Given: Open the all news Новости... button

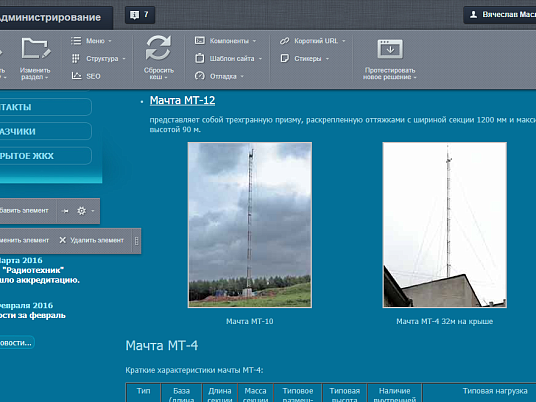Looking at the screenshot, I should pos(16,343).
